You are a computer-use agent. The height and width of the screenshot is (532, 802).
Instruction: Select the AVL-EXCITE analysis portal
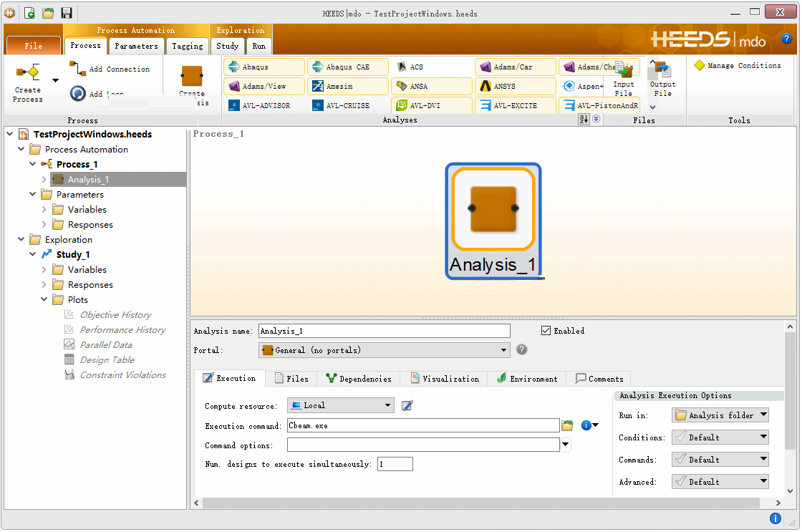[x=515, y=105]
